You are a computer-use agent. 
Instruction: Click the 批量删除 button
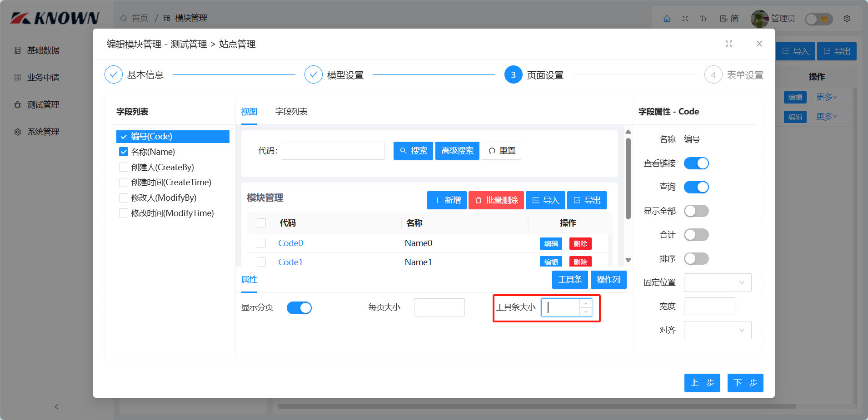496,200
